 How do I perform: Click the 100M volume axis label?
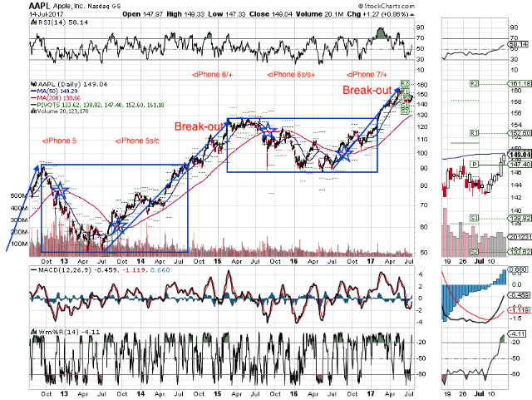click(x=19, y=244)
